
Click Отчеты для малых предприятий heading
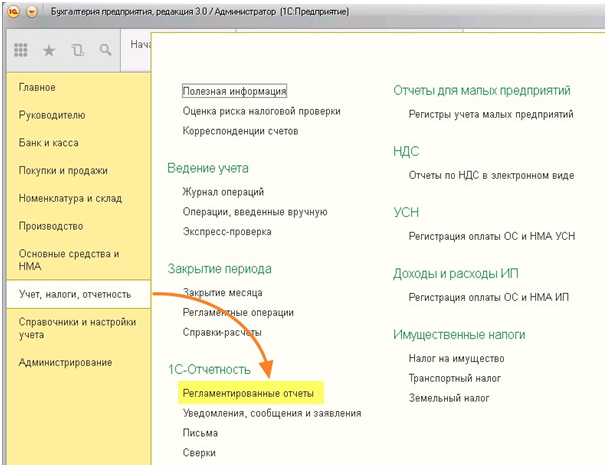[x=482, y=91]
